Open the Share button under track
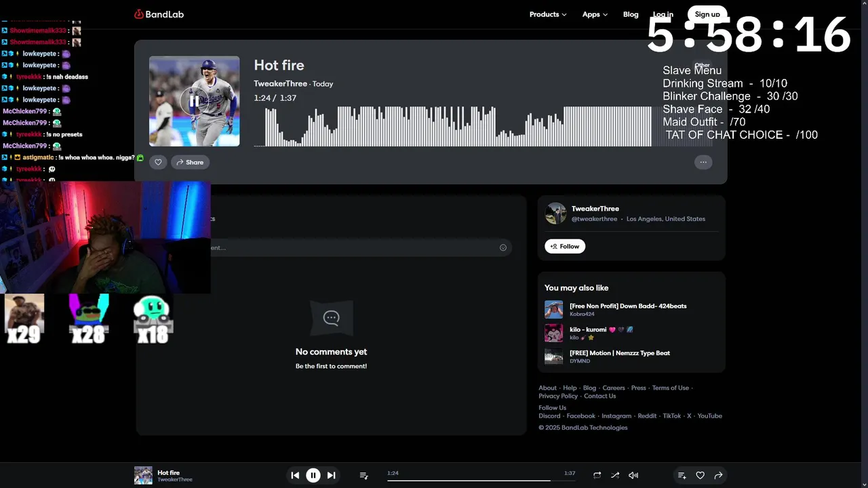This screenshot has width=868, height=488. tap(190, 162)
